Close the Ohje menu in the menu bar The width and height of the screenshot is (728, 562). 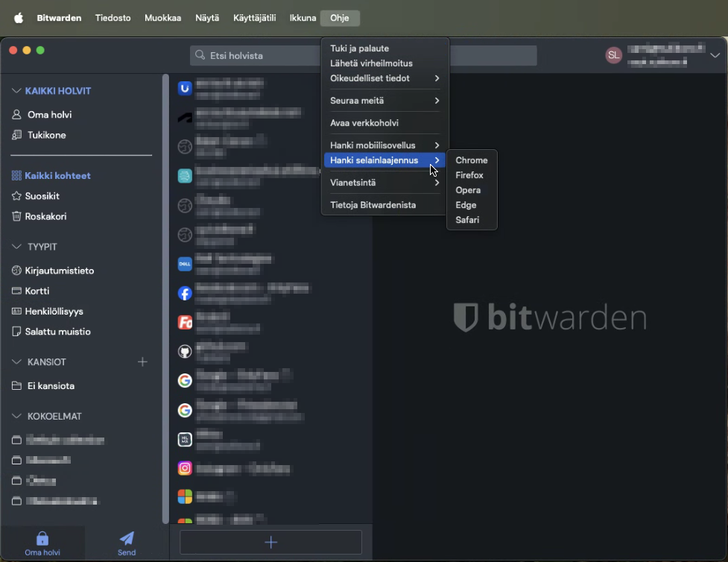tap(340, 18)
